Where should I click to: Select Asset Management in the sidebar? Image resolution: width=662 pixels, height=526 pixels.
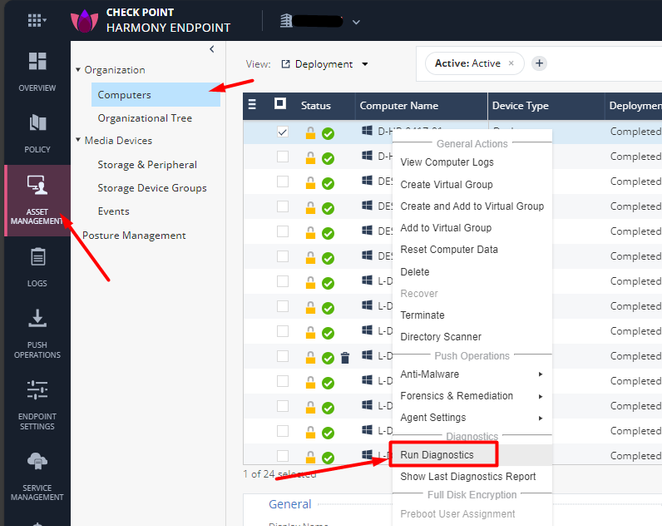[x=36, y=199]
